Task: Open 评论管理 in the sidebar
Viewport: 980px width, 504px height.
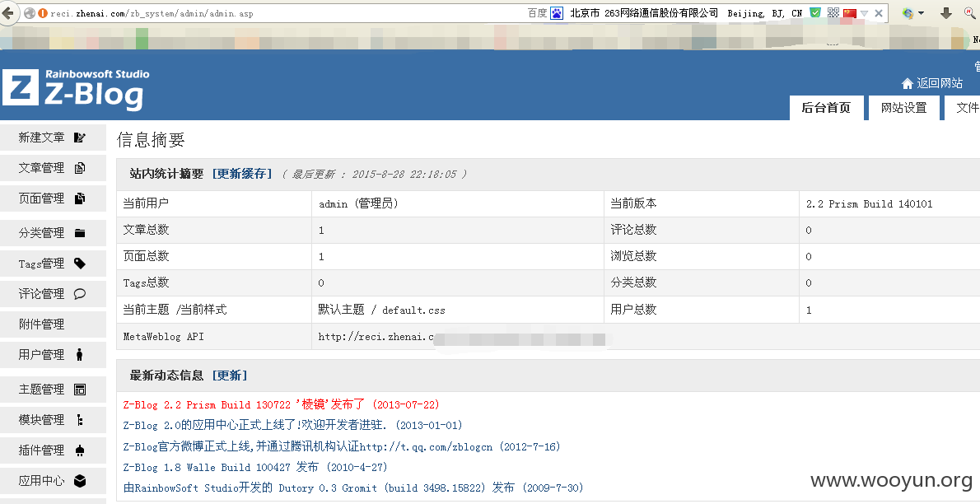Action: point(54,294)
